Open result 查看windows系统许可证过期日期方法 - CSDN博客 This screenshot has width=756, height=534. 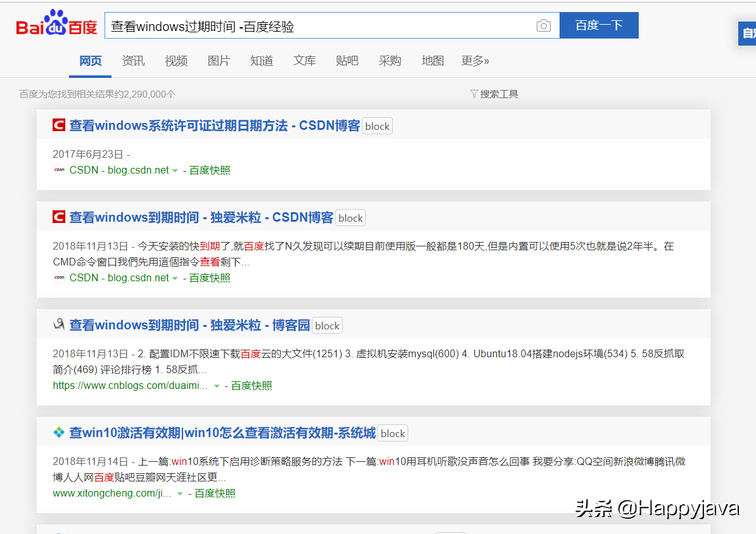(x=215, y=126)
